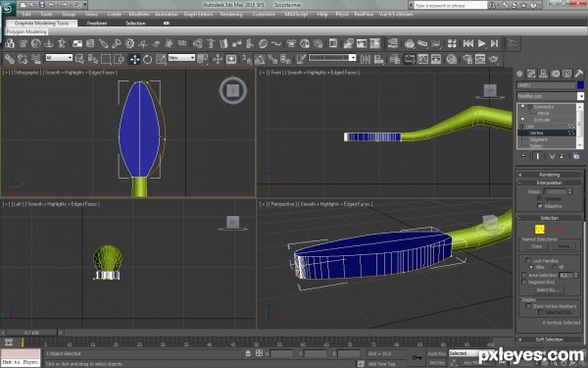Screen dimensions: 588x368
Task: Switch to the Selection ribbon tab
Action: pos(135,24)
